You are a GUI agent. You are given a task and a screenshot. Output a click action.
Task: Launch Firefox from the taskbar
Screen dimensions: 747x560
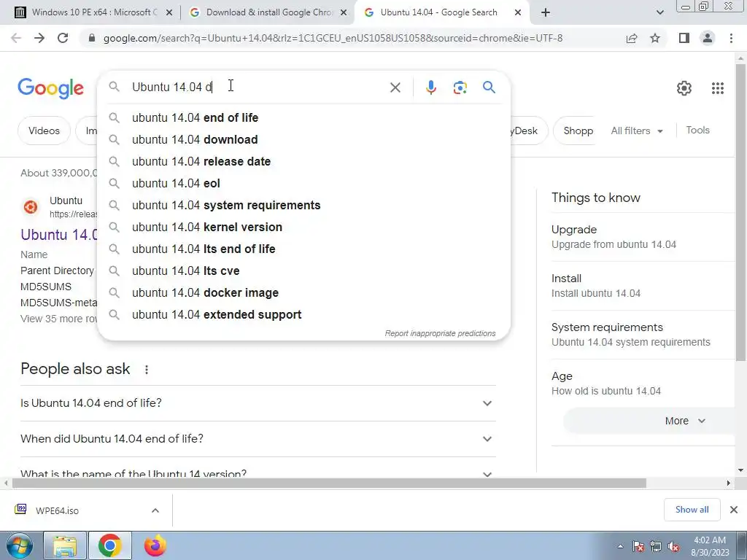coord(155,545)
